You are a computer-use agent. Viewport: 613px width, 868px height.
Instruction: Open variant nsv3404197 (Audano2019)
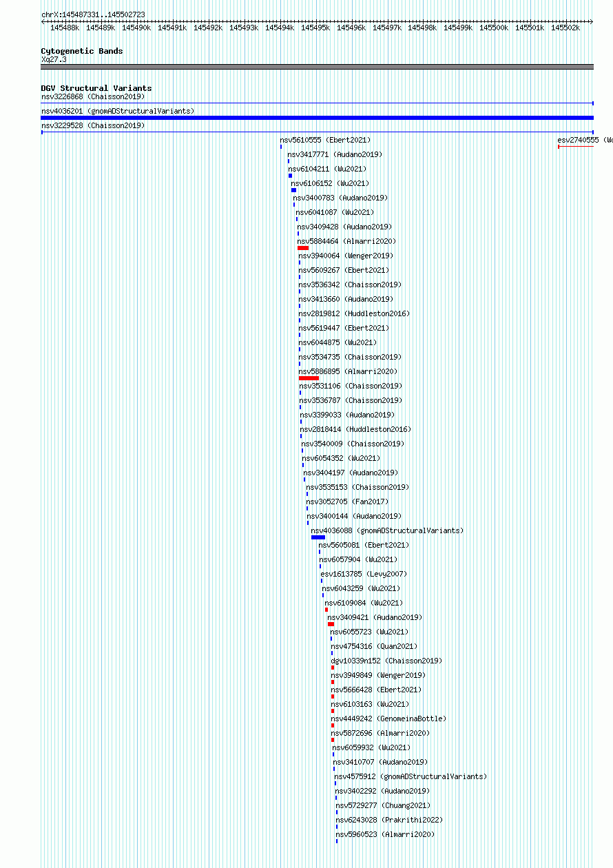[x=351, y=473]
